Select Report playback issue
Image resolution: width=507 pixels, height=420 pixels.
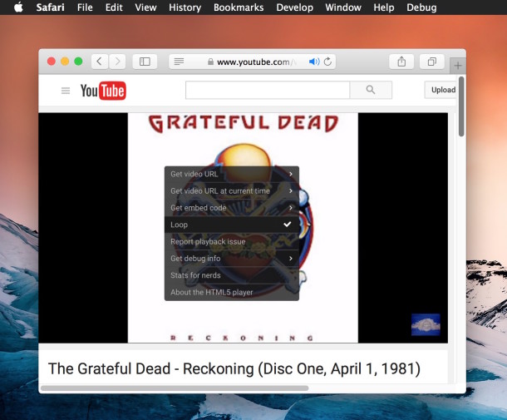(x=232, y=241)
